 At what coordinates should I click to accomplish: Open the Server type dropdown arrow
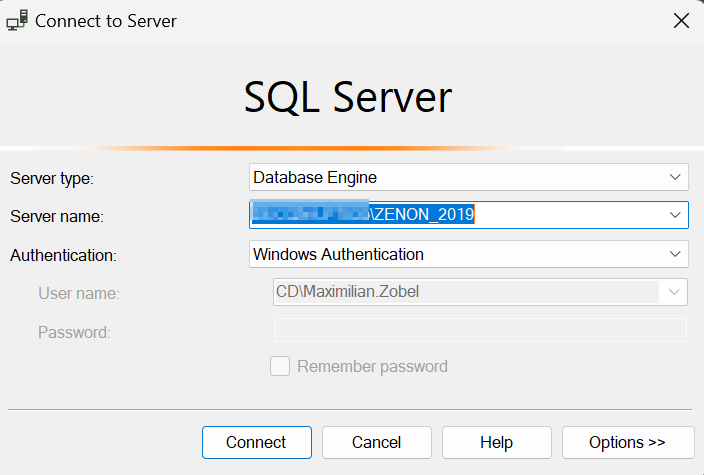click(674, 177)
